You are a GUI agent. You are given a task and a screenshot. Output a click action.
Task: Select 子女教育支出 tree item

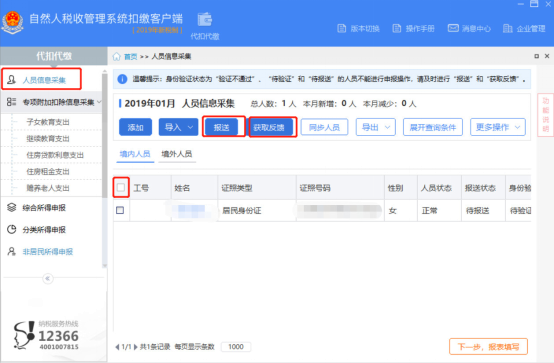point(48,122)
